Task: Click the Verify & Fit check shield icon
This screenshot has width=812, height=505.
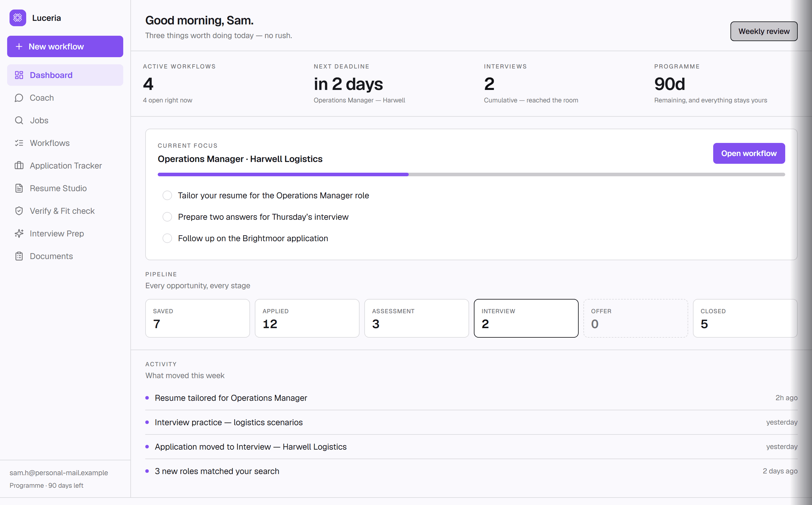Action: click(x=19, y=211)
